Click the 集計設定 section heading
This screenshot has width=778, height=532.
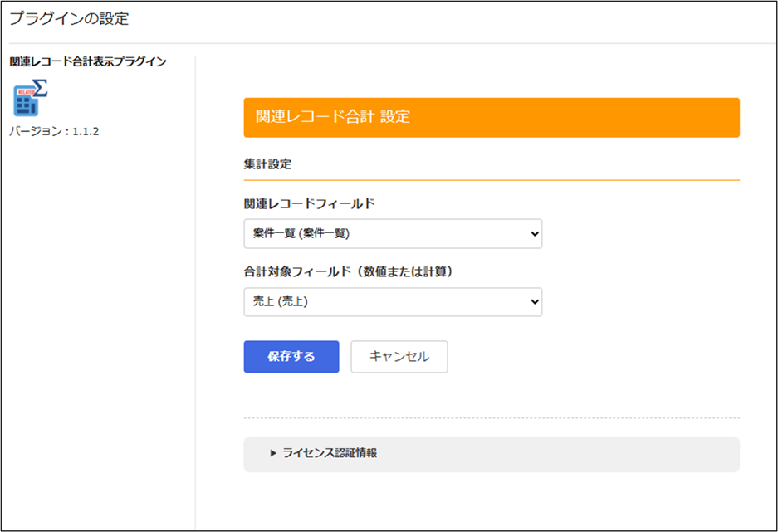point(267,164)
